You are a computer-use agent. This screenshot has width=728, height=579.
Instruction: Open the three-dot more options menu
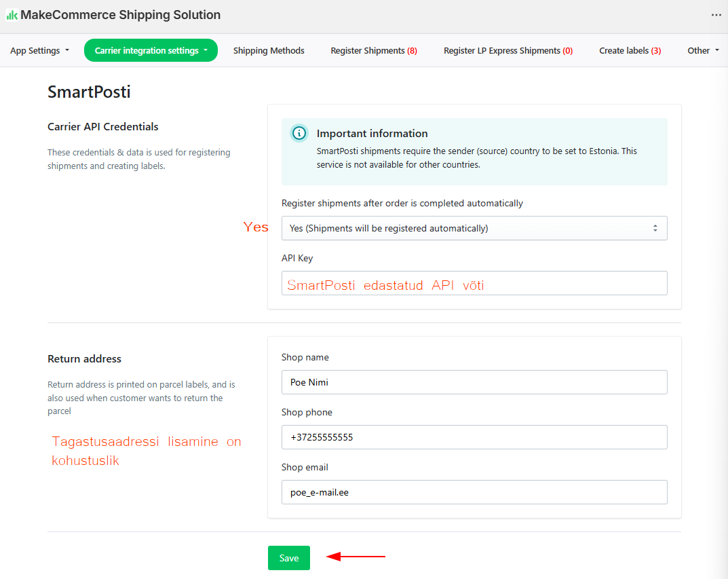click(x=716, y=15)
